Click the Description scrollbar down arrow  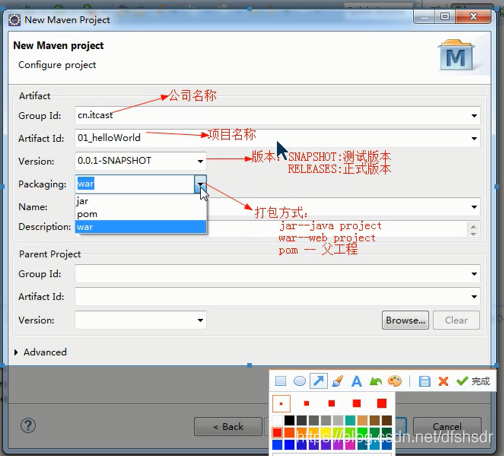[x=473, y=234]
